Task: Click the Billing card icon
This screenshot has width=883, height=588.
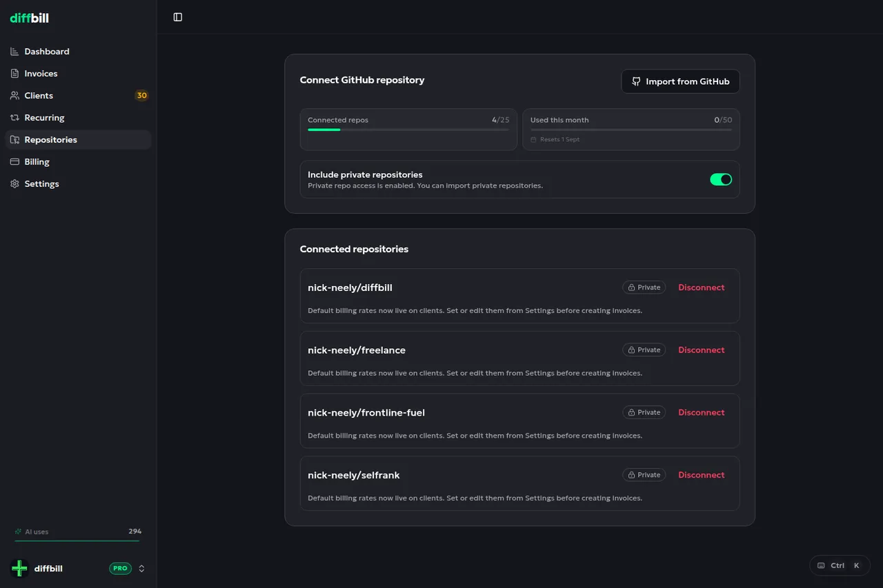Action: (x=14, y=162)
